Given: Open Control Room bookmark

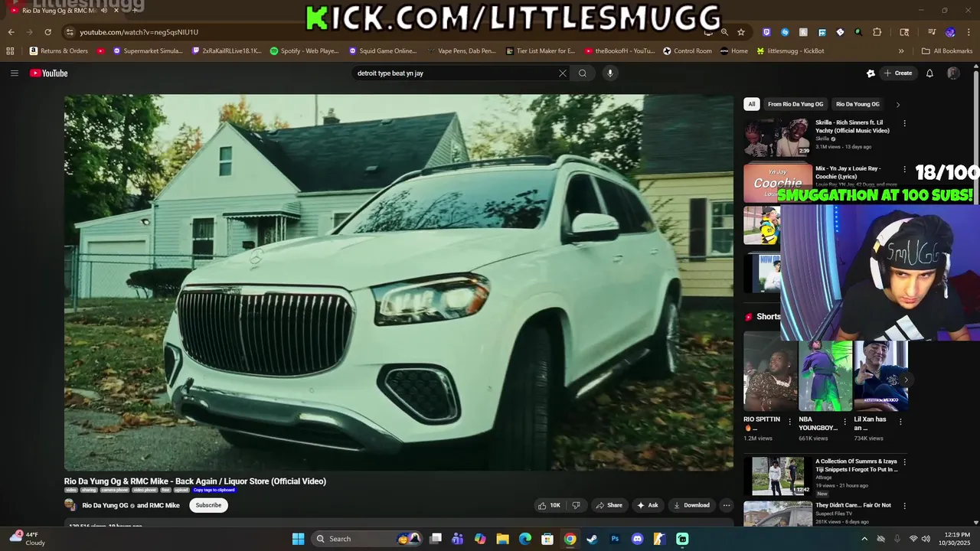Looking at the screenshot, I should pyautogui.click(x=687, y=51).
